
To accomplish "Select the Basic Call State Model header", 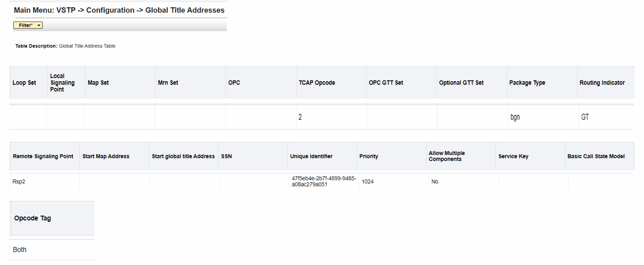I will click(x=596, y=156).
